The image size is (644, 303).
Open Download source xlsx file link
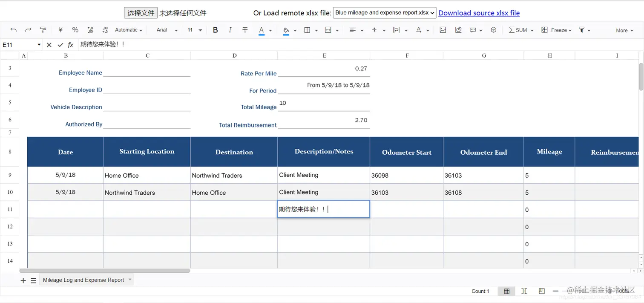[x=479, y=13]
